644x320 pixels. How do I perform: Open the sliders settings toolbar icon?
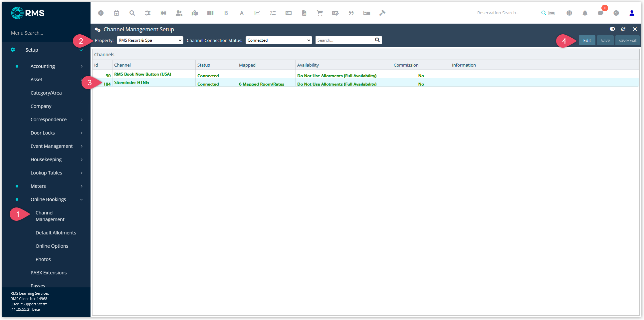click(148, 13)
